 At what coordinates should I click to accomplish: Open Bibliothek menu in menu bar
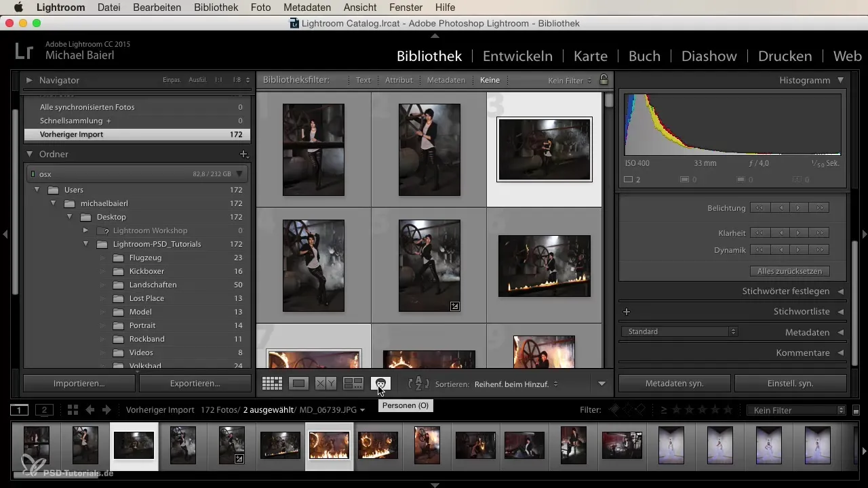216,7
